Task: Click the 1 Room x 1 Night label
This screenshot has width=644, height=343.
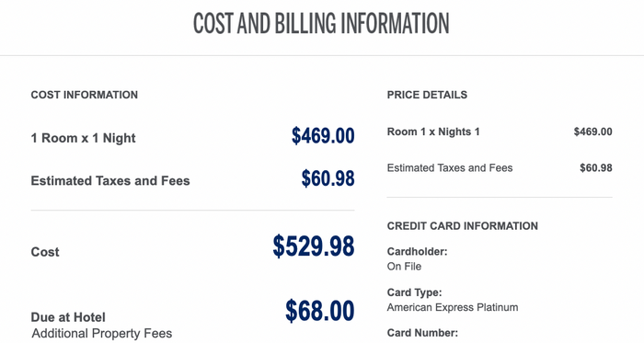Action: pyautogui.click(x=83, y=138)
